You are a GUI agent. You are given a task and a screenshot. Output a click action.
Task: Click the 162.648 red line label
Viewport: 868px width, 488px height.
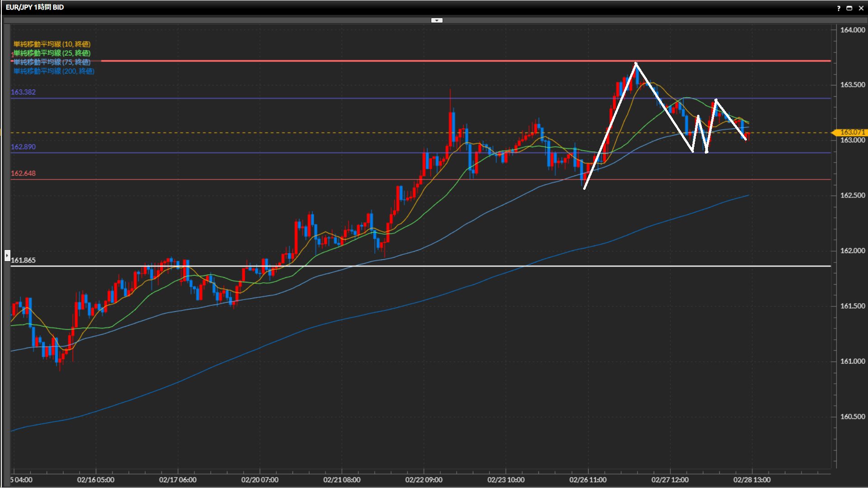[23, 174]
